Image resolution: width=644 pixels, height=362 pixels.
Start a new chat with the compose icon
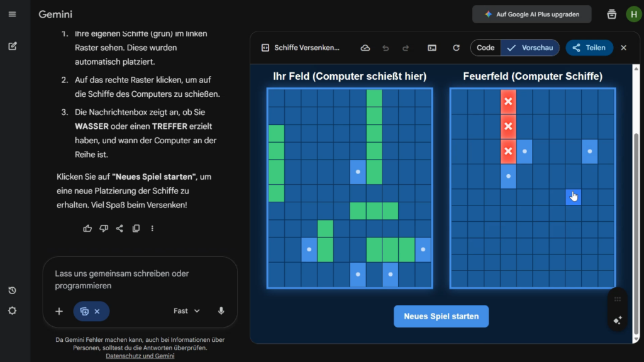(x=12, y=46)
